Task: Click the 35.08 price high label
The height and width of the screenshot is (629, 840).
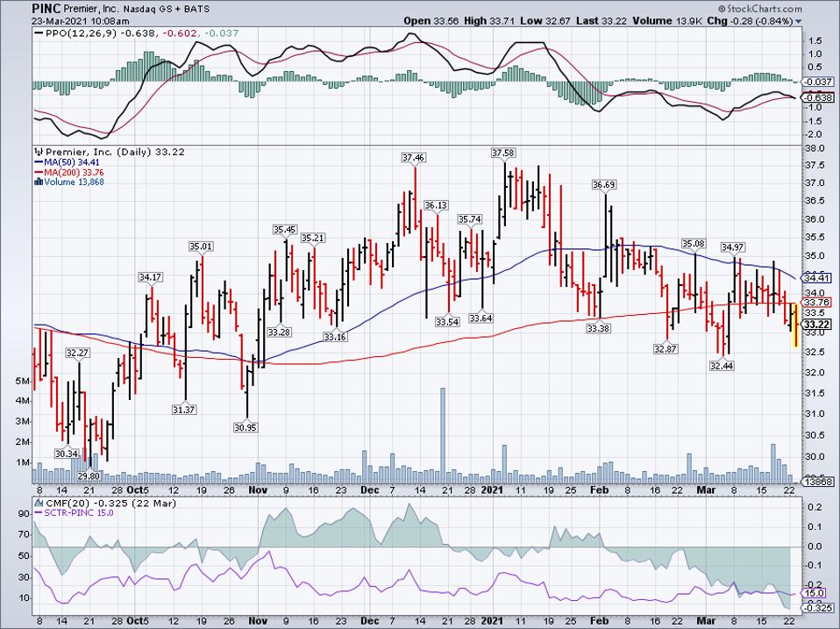Action: [x=694, y=244]
